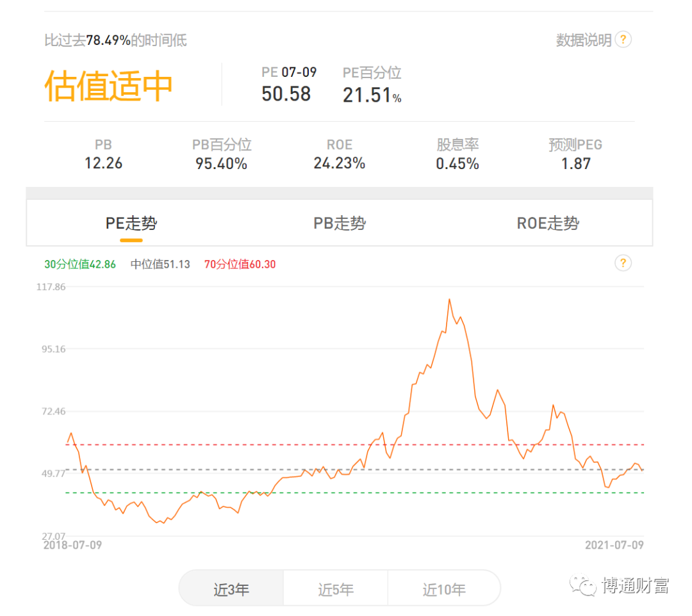The height and width of the screenshot is (616, 692).
Task: Click the 估值适中 valuation heading
Action: click(108, 86)
